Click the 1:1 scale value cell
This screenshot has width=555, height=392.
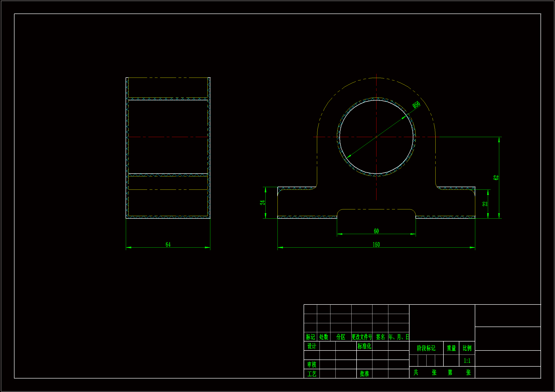467,361
